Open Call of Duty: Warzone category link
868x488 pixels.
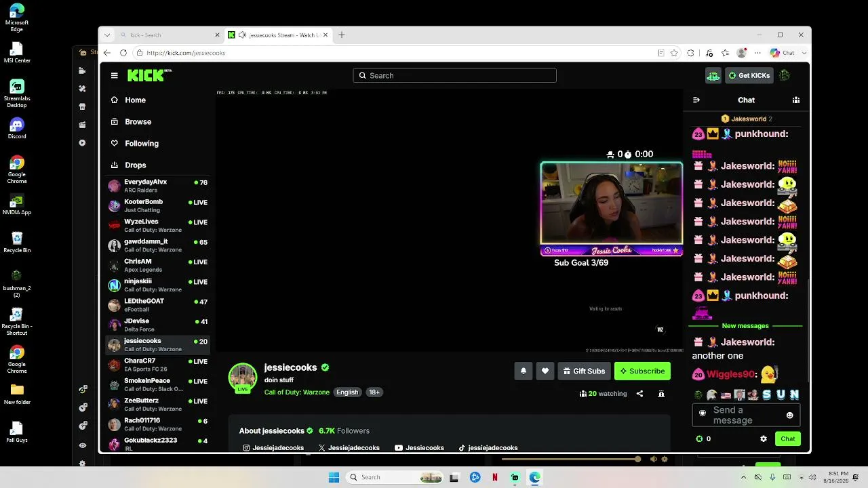pyautogui.click(x=297, y=392)
